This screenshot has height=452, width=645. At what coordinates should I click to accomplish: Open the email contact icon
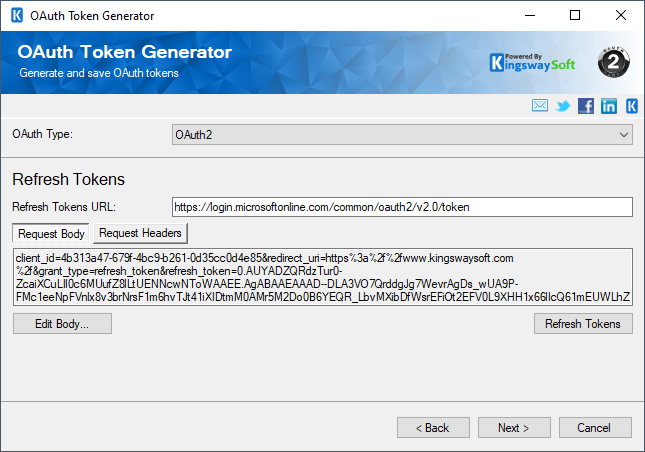point(540,106)
